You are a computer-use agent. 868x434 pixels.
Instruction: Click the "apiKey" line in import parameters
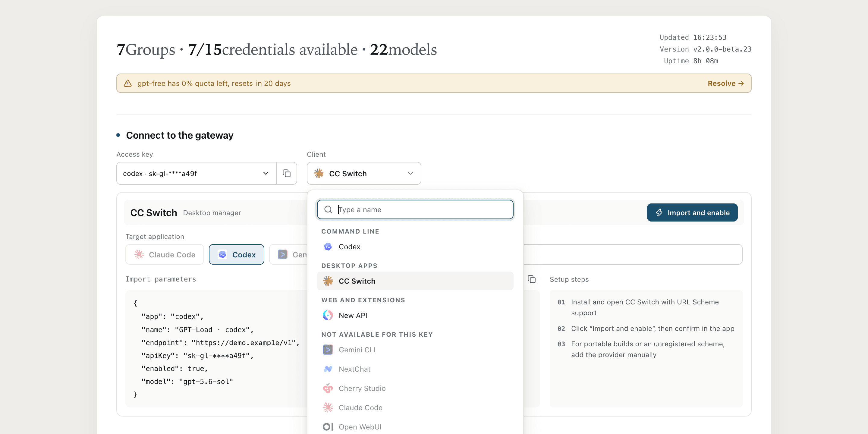[x=197, y=356]
